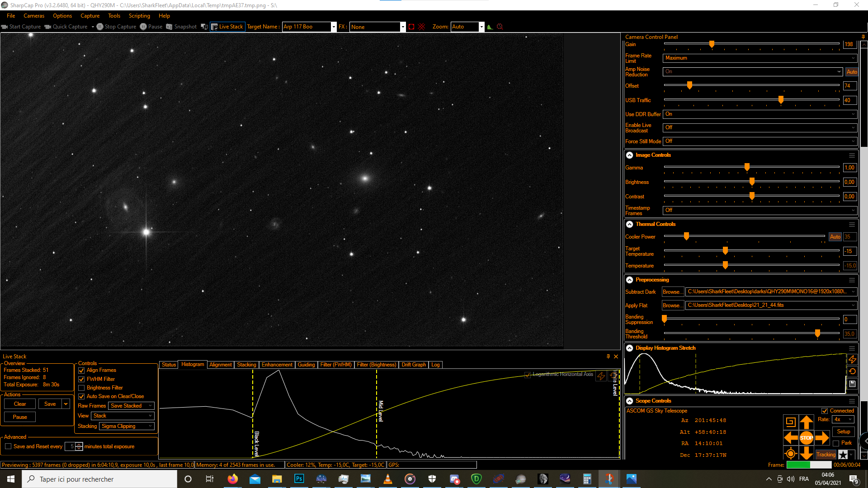Click the crosshair target icon in Scope Controls
The height and width of the screenshot is (488, 868).
pos(791,453)
